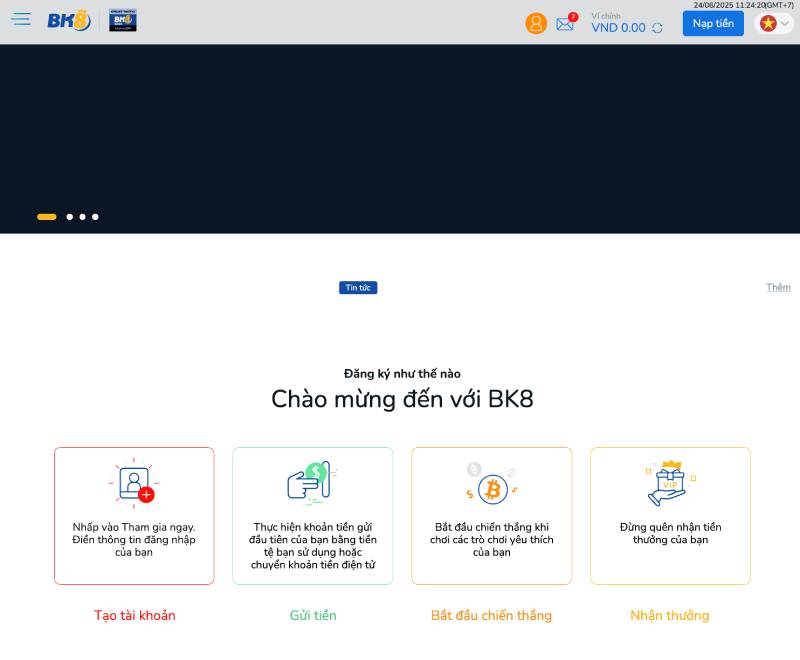
Task: Open the BK8 mobile app download badge
Action: 123,19
